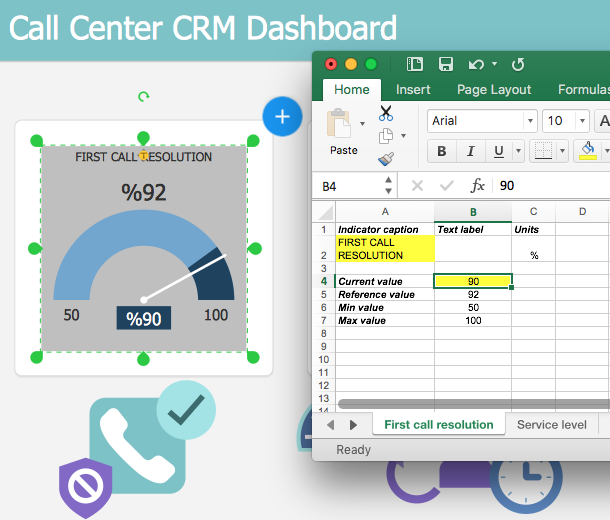The width and height of the screenshot is (610, 520).
Task: Select the Reference value cell showing 92
Action: tap(473, 294)
